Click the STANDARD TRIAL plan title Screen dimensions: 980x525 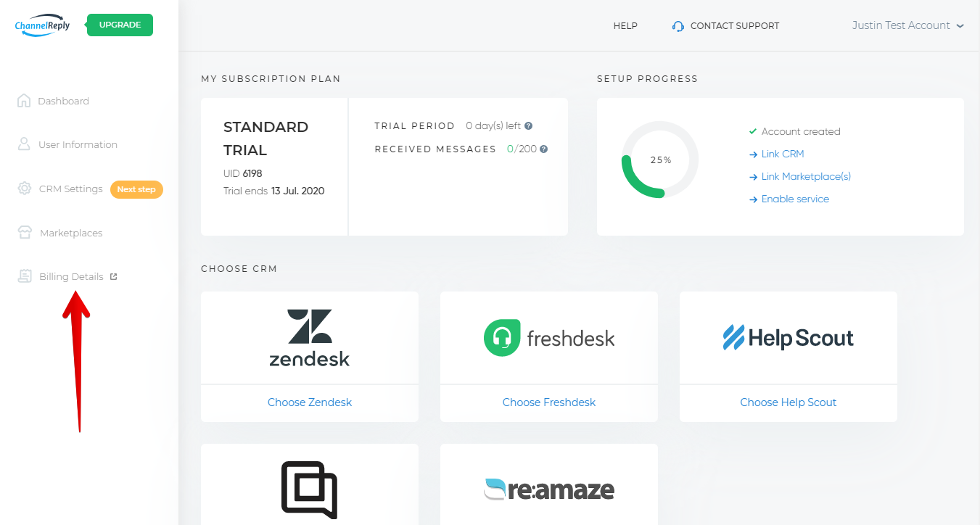pyautogui.click(x=265, y=139)
